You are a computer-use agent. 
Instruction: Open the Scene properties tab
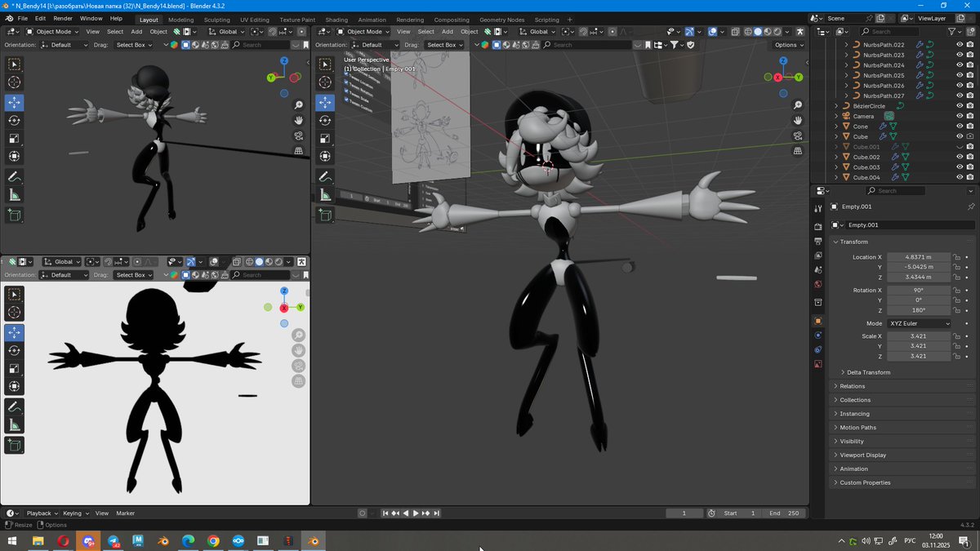pyautogui.click(x=818, y=270)
